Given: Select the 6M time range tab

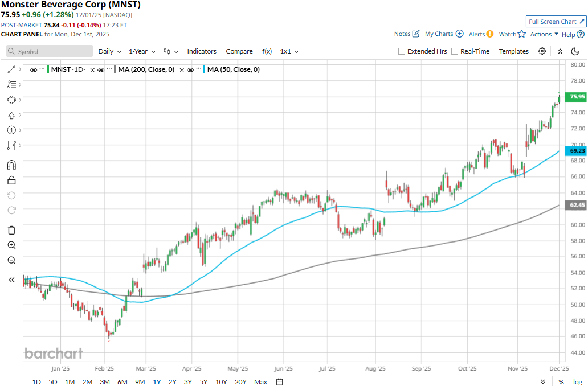Looking at the screenshot, I should [x=122, y=381].
